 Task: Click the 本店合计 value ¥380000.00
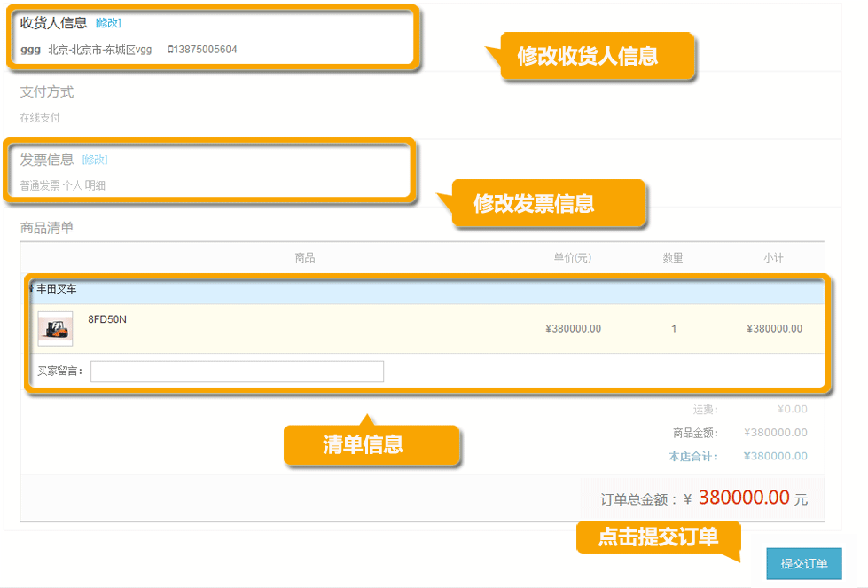coord(776,456)
